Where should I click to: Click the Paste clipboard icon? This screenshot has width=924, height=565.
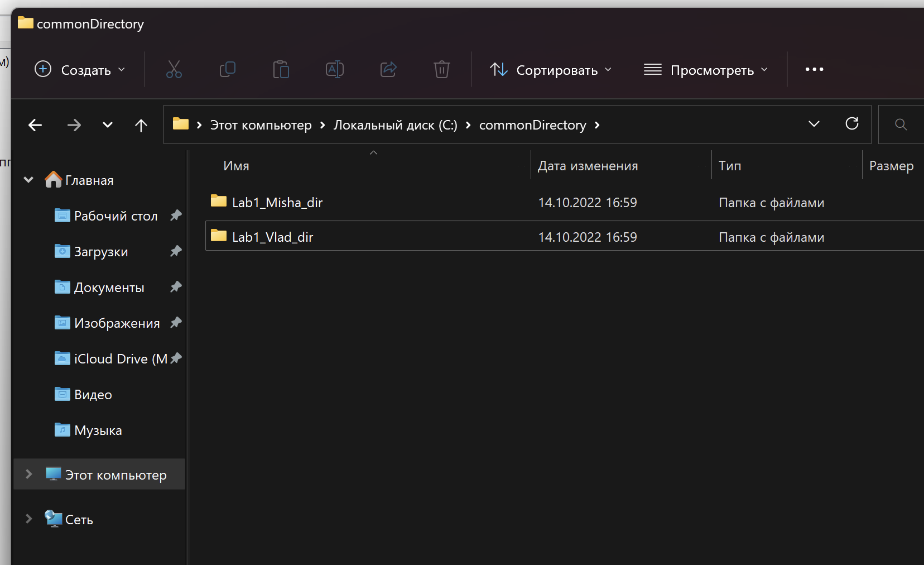pos(281,70)
